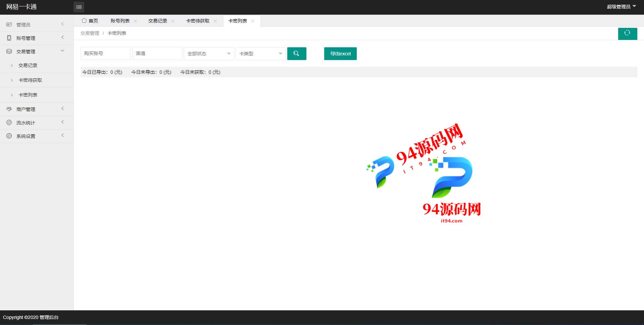Viewport: 644px width, 325px height.
Task: Click the 今日未获取 statistic text
Action: pyautogui.click(x=200, y=72)
